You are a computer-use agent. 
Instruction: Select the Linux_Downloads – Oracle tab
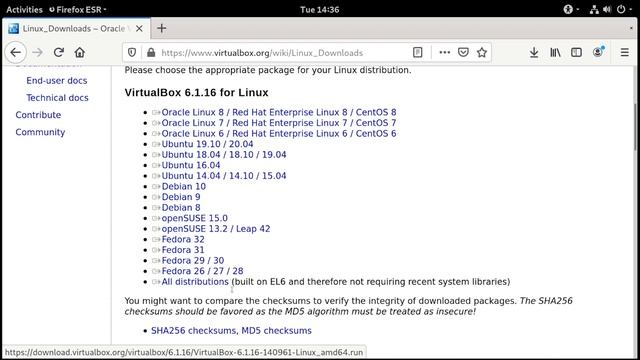pyautogui.click(x=76, y=29)
